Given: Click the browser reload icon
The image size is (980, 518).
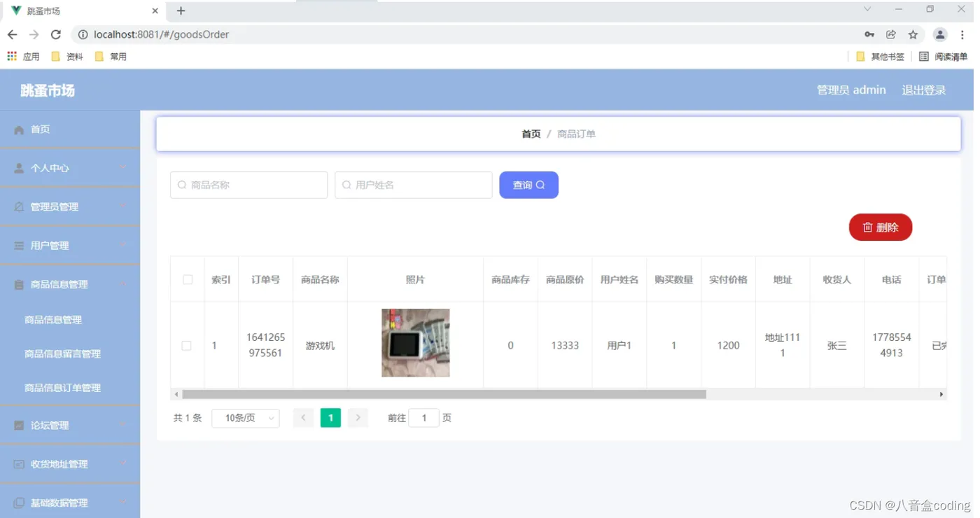Looking at the screenshot, I should (x=56, y=34).
